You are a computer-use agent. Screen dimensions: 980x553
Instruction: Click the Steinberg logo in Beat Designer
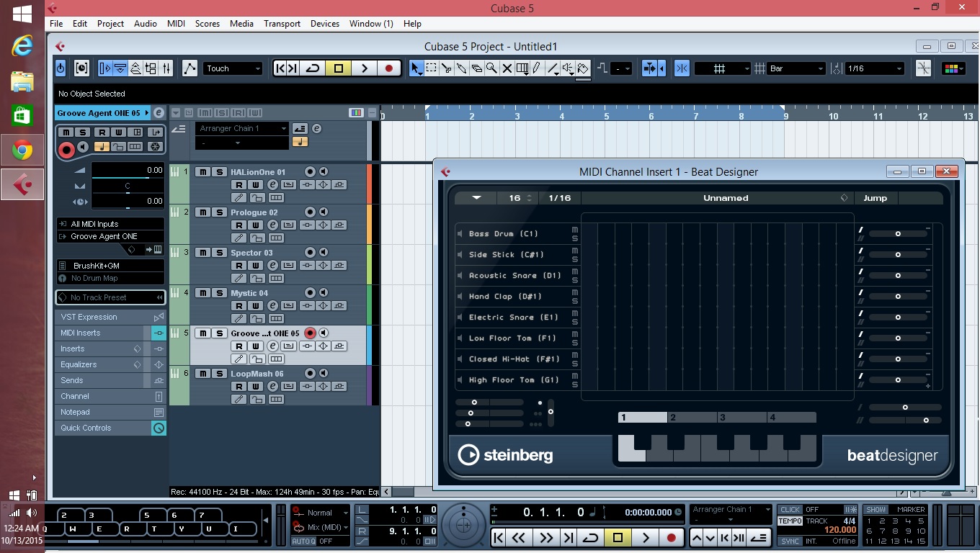click(505, 455)
